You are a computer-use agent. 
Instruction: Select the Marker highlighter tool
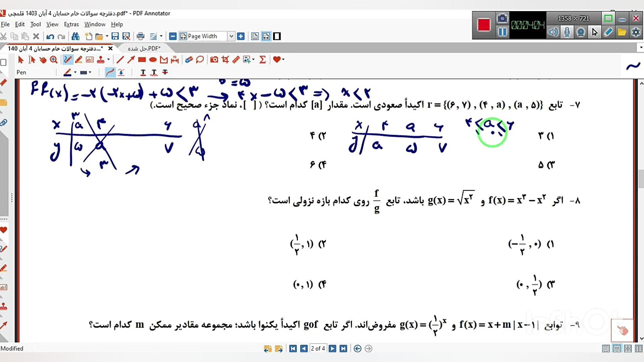pyautogui.click(x=78, y=60)
